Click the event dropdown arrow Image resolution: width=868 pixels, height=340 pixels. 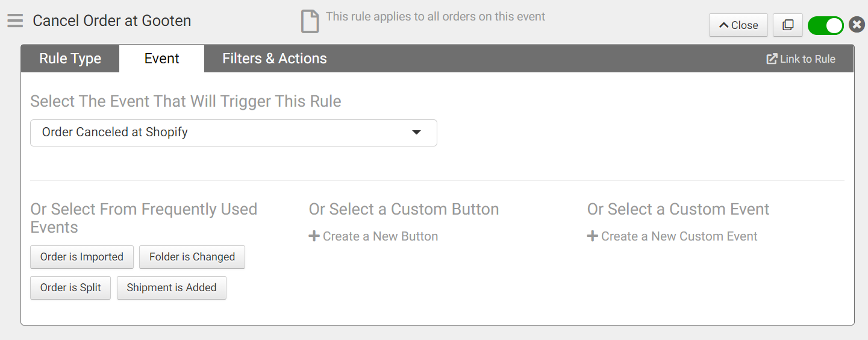tap(416, 133)
